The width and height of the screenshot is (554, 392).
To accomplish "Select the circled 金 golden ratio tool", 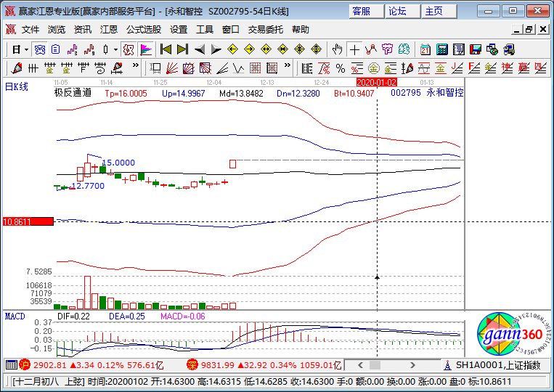I will point(374,68).
